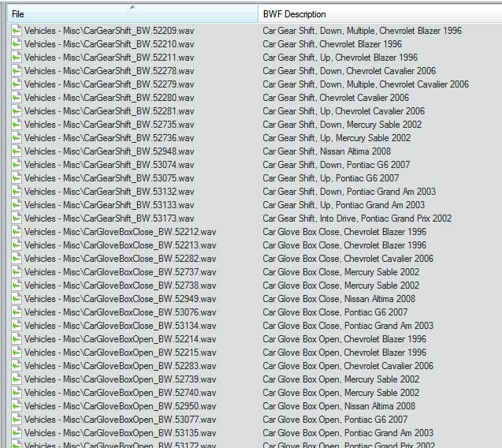Screen dimensions: 502x448
Task: Click the File column header label
Action: [18, 14]
